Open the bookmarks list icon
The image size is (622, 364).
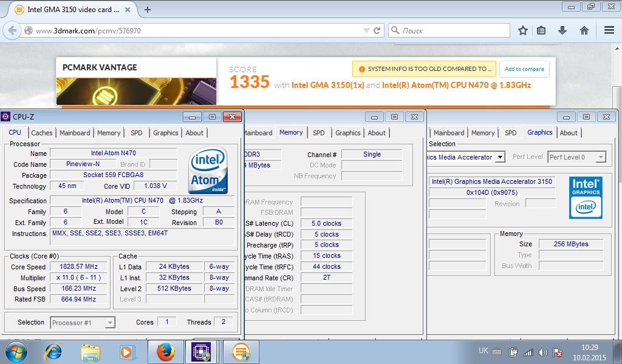click(x=541, y=30)
